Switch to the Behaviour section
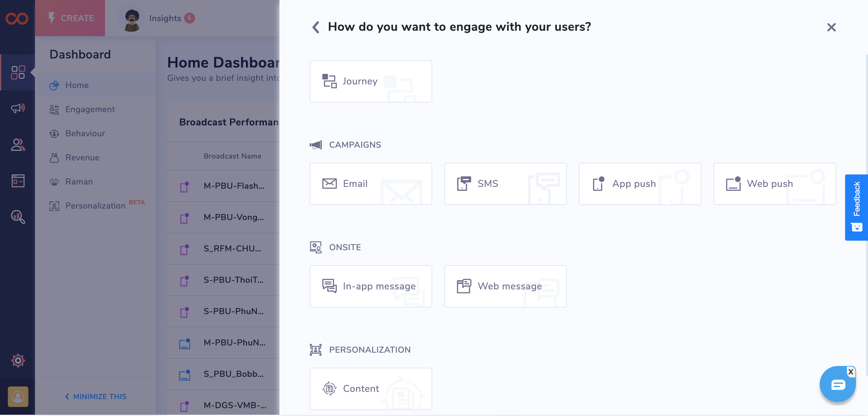The image size is (868, 416). coord(85,133)
